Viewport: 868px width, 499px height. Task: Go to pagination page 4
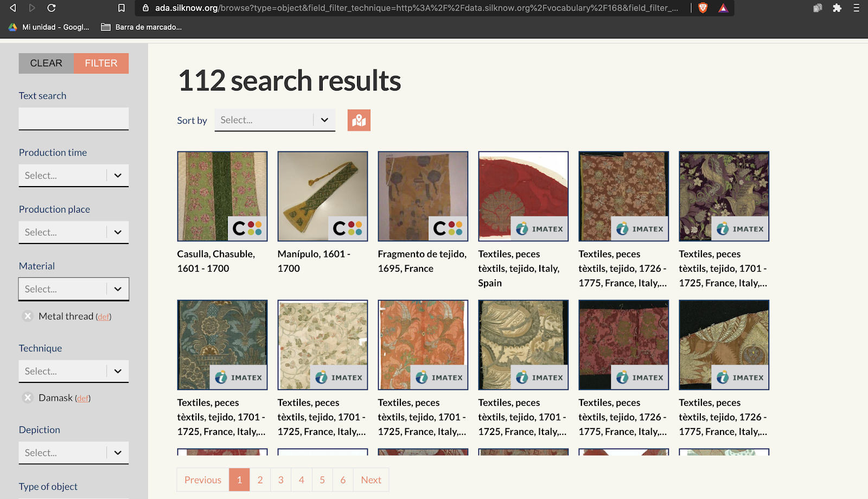click(x=301, y=479)
